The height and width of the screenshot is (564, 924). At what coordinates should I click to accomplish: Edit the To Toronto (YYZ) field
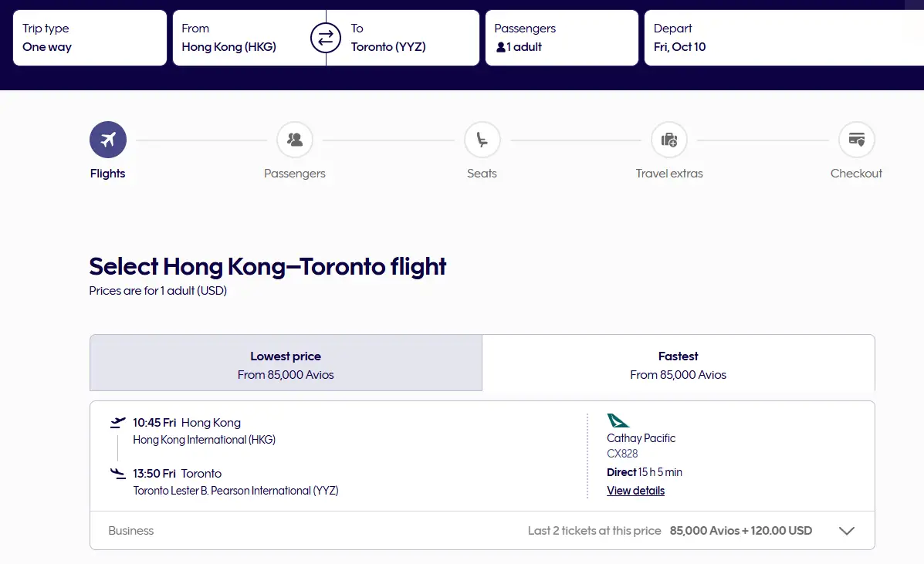pyautogui.click(x=409, y=38)
